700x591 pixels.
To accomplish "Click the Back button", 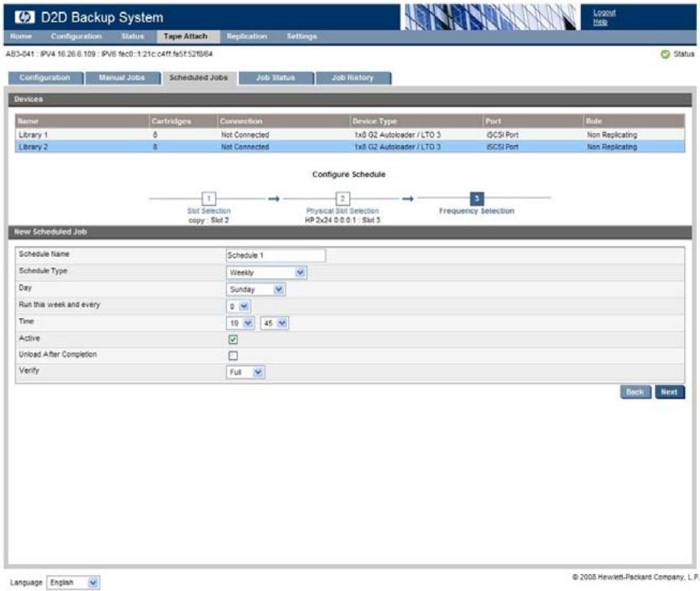I will pos(636,392).
